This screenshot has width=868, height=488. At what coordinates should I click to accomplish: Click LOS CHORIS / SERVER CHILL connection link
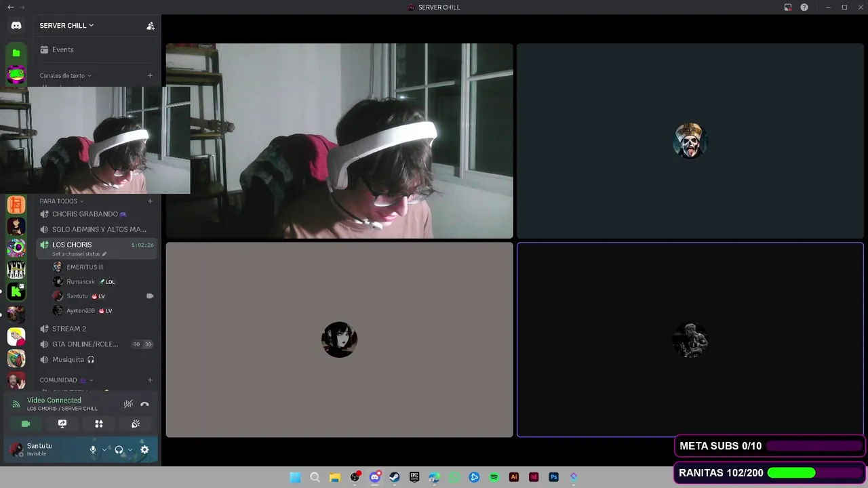(x=62, y=409)
